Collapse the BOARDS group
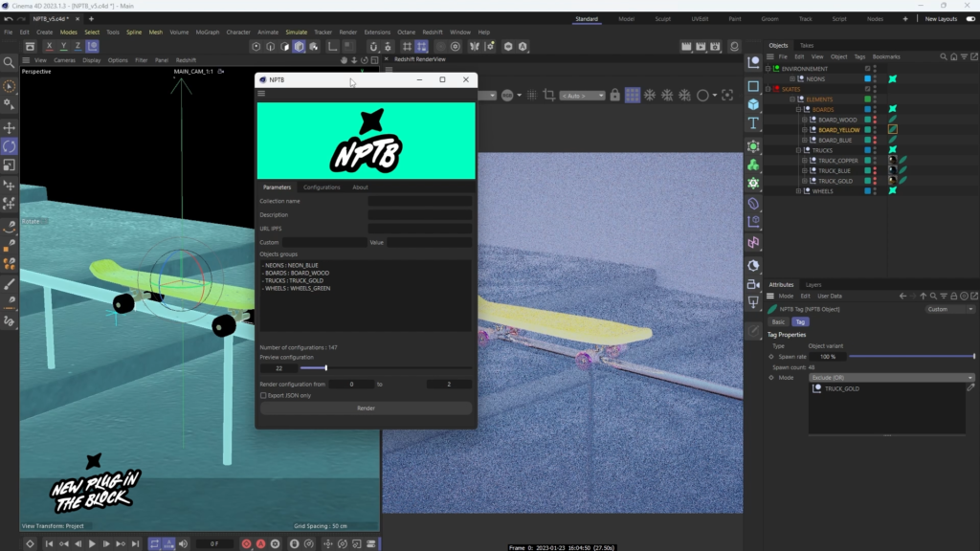 tap(798, 109)
